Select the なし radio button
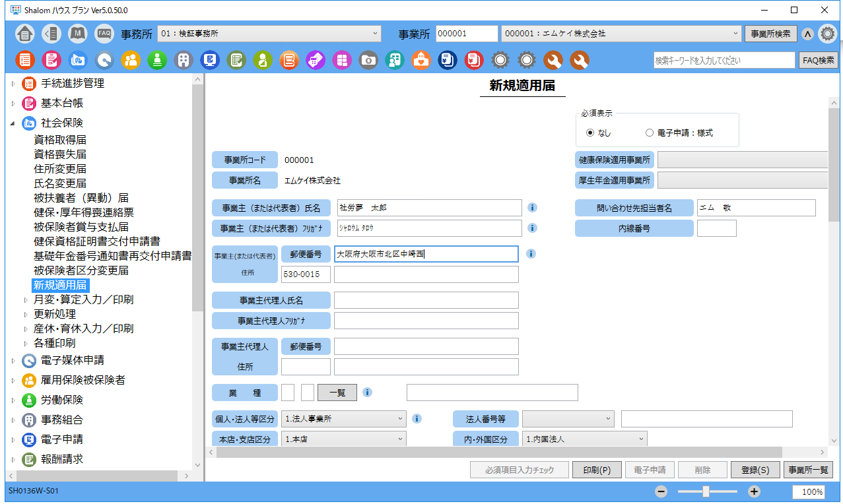This screenshot has height=504, width=843. click(590, 133)
